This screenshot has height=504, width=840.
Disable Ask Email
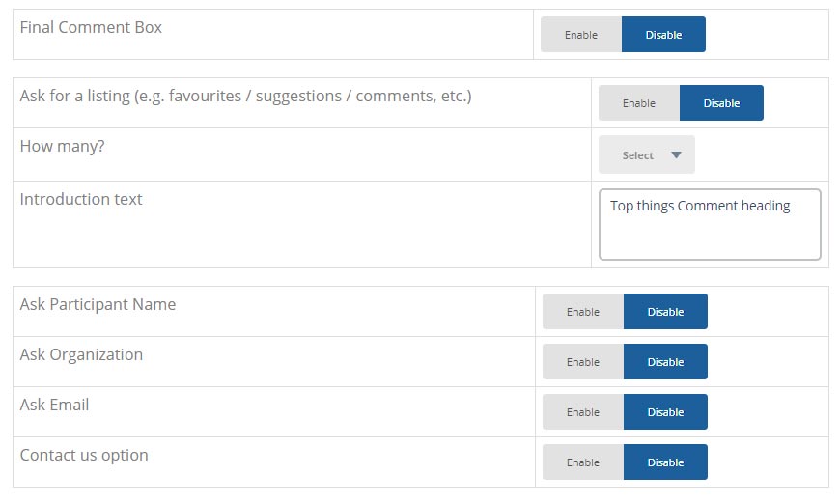(665, 412)
